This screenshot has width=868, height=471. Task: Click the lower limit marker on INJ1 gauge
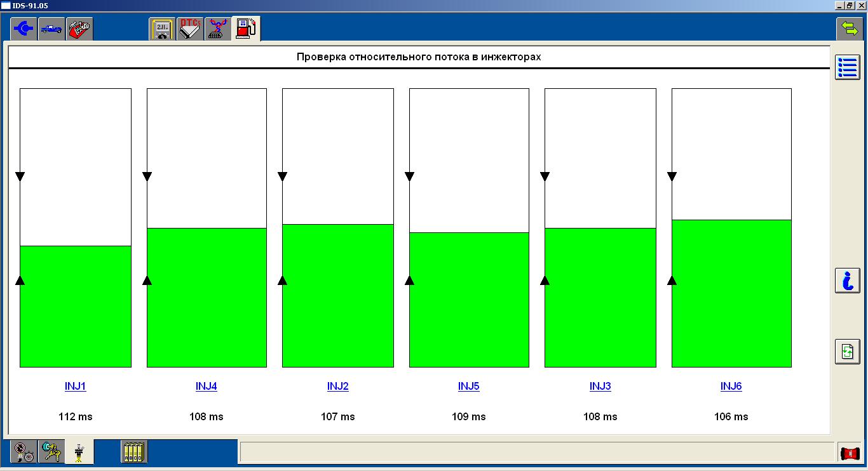pyautogui.click(x=20, y=280)
